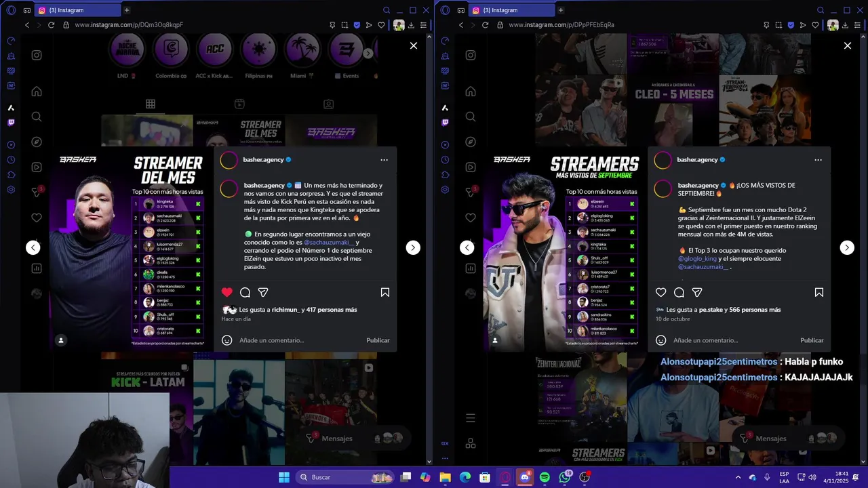Save left window post with bookmark icon
The image size is (868, 488).
[385, 292]
